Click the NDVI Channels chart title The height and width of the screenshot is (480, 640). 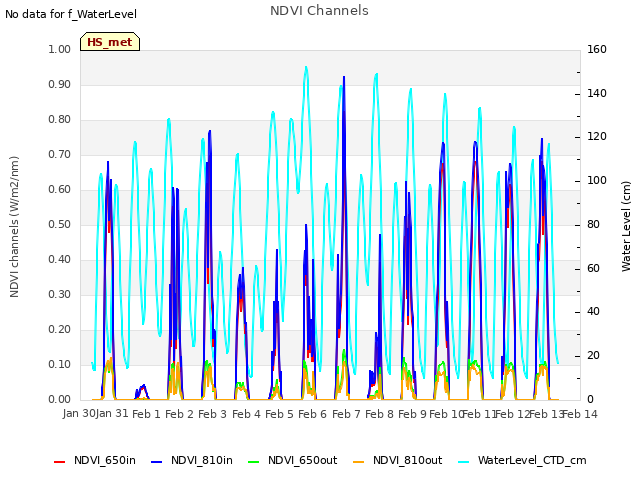[319, 10]
